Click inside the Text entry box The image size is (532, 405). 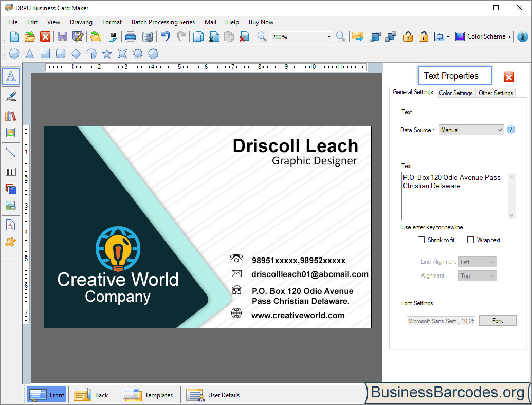(x=455, y=196)
